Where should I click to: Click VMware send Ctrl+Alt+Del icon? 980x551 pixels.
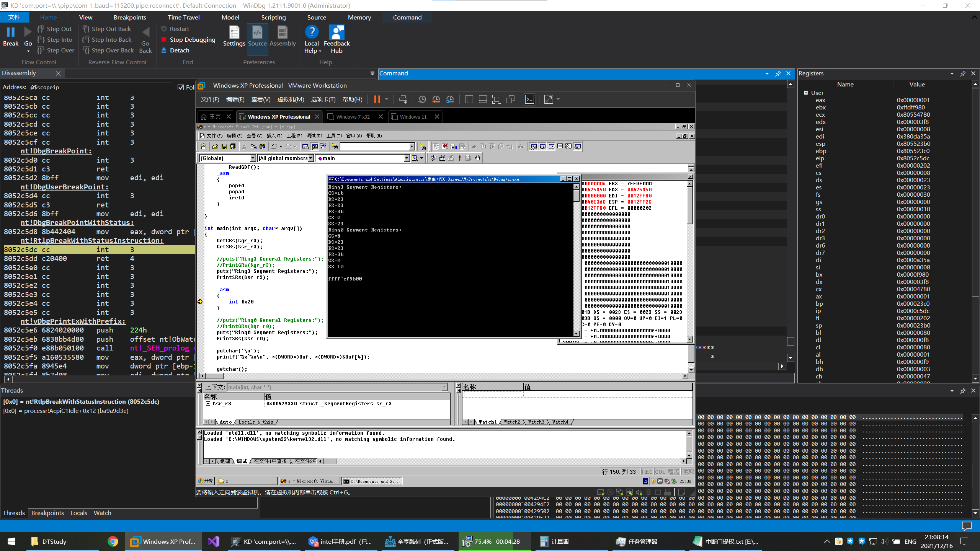403,99
